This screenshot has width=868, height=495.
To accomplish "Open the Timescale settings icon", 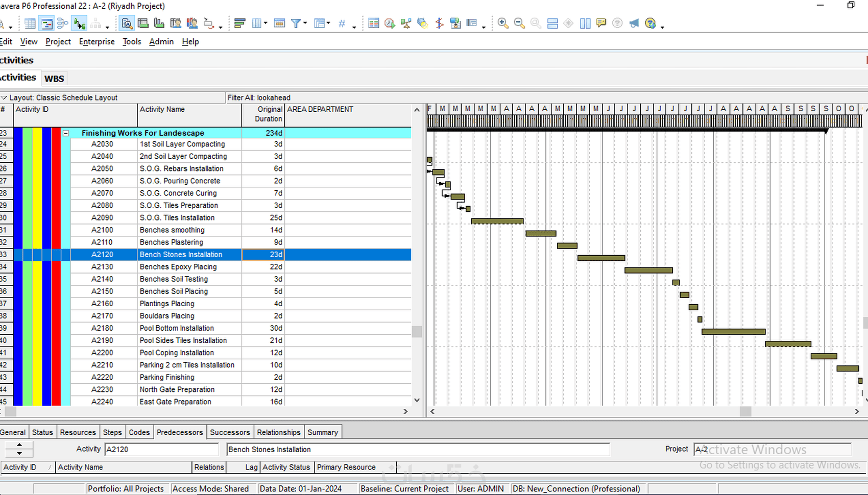I will point(279,23).
